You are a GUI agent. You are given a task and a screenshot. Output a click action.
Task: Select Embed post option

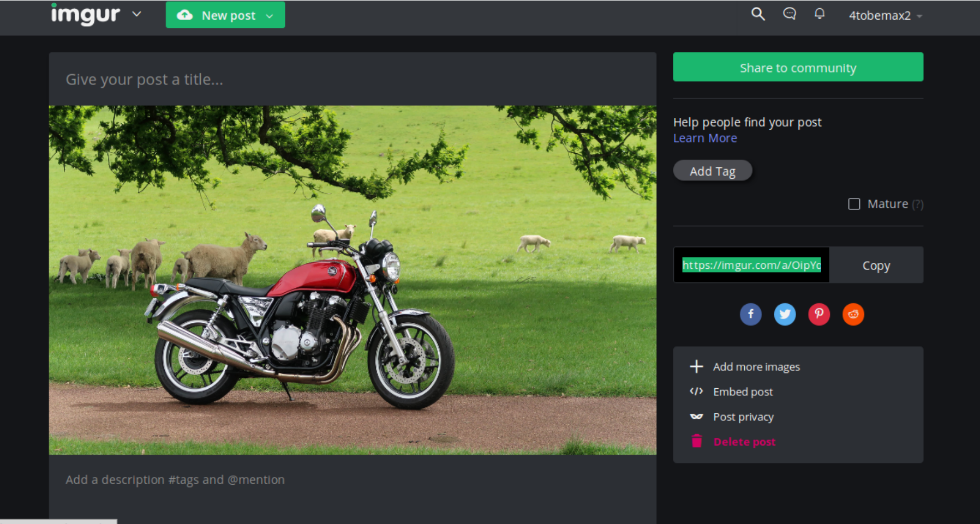pyautogui.click(x=743, y=392)
